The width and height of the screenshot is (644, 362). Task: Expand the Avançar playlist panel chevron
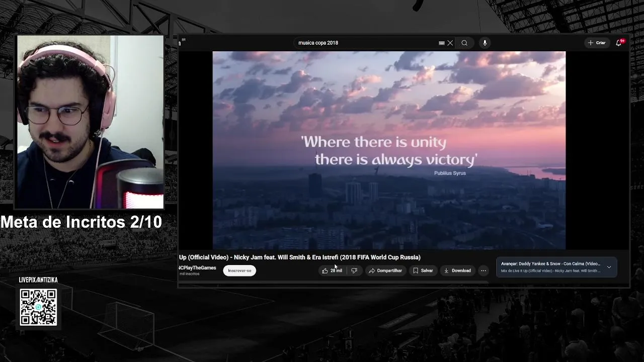609,267
